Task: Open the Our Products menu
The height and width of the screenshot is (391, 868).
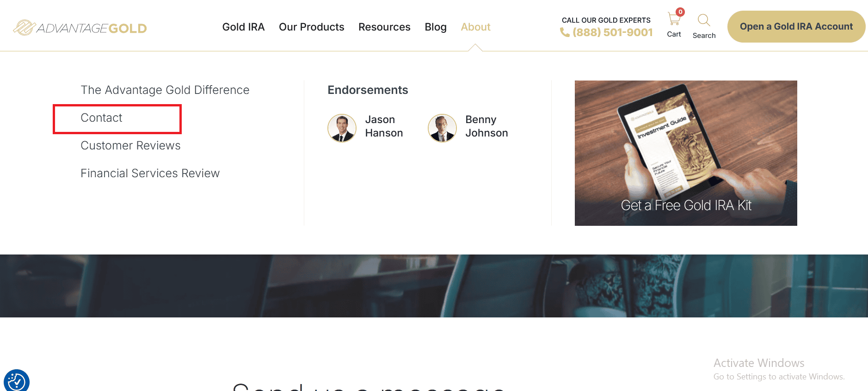Action: point(312,27)
